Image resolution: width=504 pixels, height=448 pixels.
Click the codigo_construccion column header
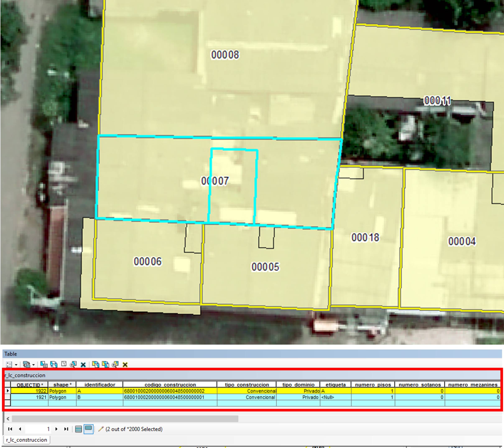pyautogui.click(x=170, y=385)
